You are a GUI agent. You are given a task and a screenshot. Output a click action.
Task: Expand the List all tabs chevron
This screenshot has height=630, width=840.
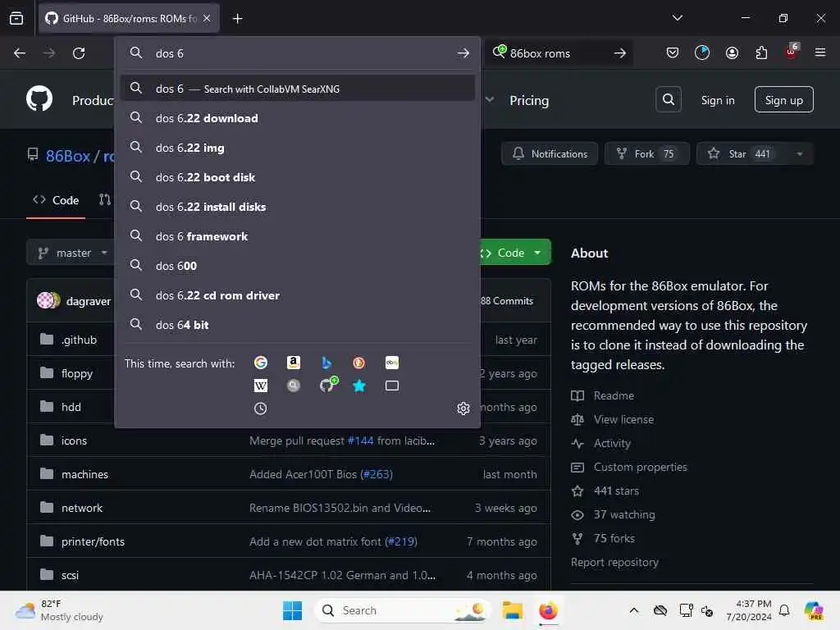(677, 18)
